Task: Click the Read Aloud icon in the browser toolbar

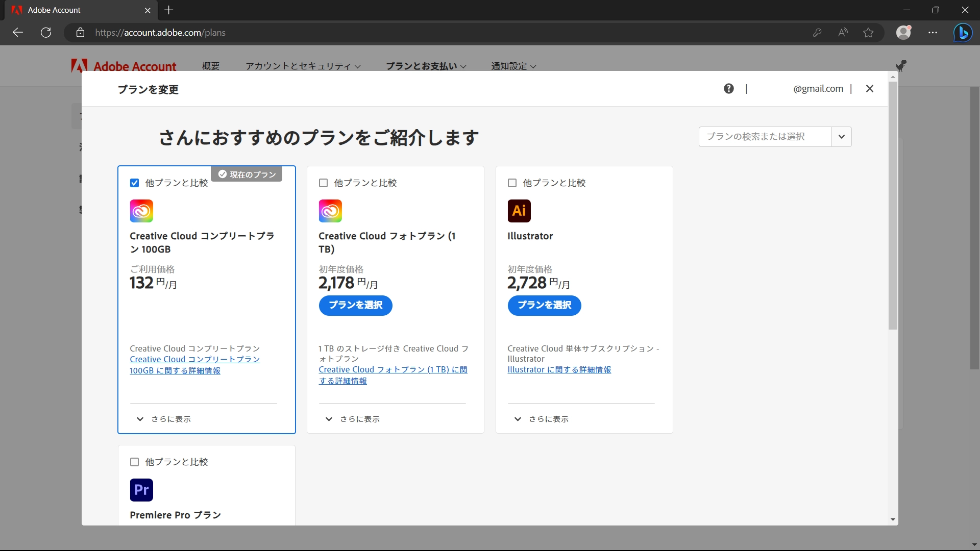Action: tap(843, 32)
